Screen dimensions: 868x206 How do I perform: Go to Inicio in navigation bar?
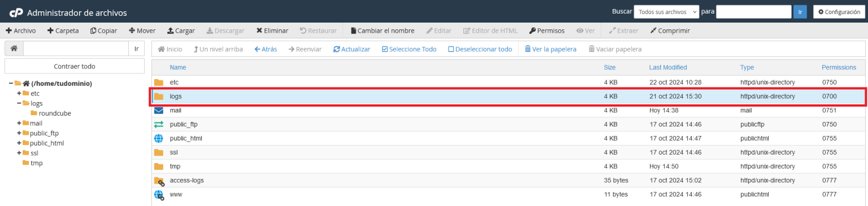click(x=170, y=49)
